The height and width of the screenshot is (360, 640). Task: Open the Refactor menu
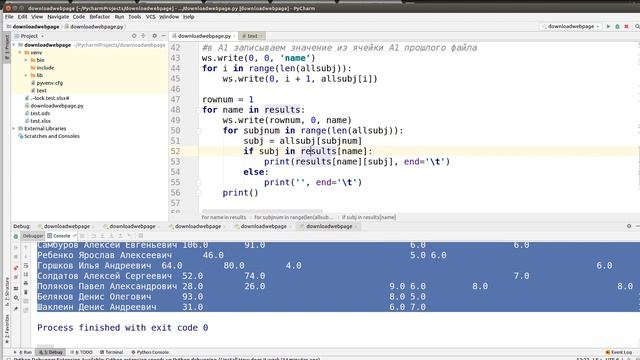coord(100,17)
